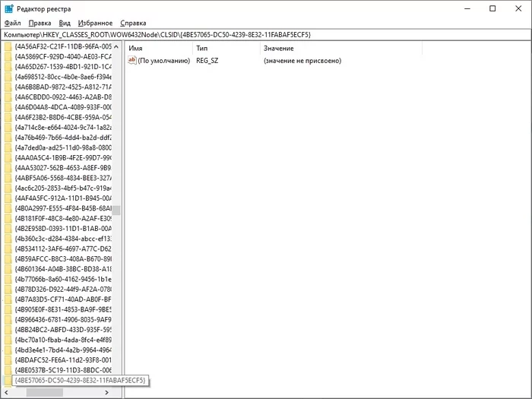Select the {4b360c3c-d284-4384-abcc key in the tree
The width and height of the screenshot is (532, 399).
(63, 239)
